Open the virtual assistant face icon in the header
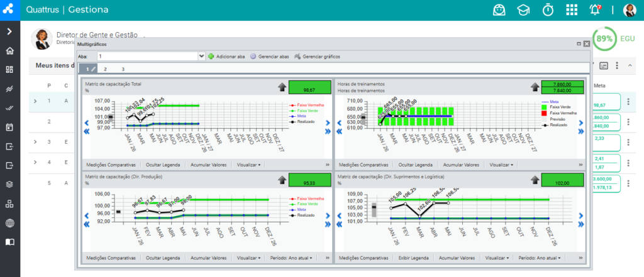The width and height of the screenshot is (644, 277). (499, 10)
